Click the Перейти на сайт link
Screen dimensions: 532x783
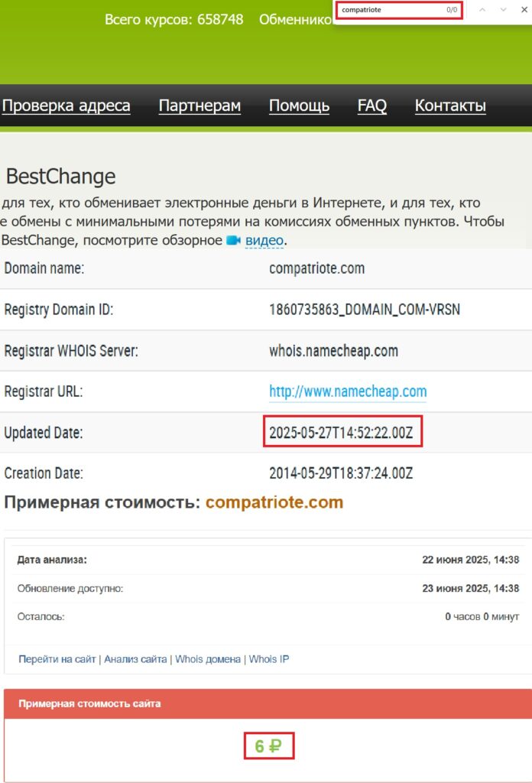pos(57,659)
